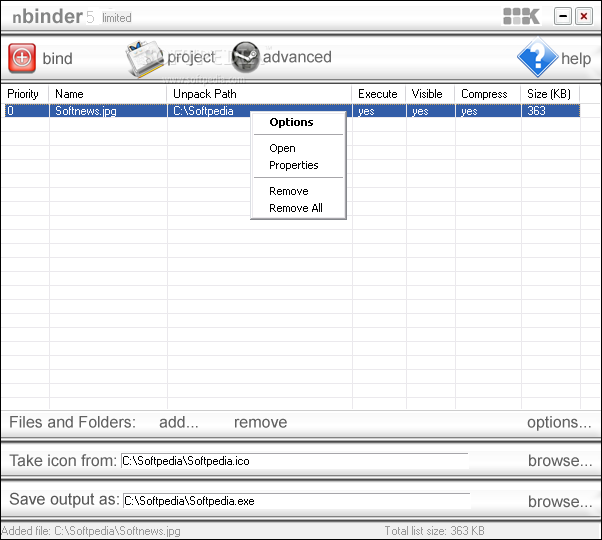Viewport: 602px width, 540px height.
Task: Click the remove link for files
Action: tap(261, 423)
